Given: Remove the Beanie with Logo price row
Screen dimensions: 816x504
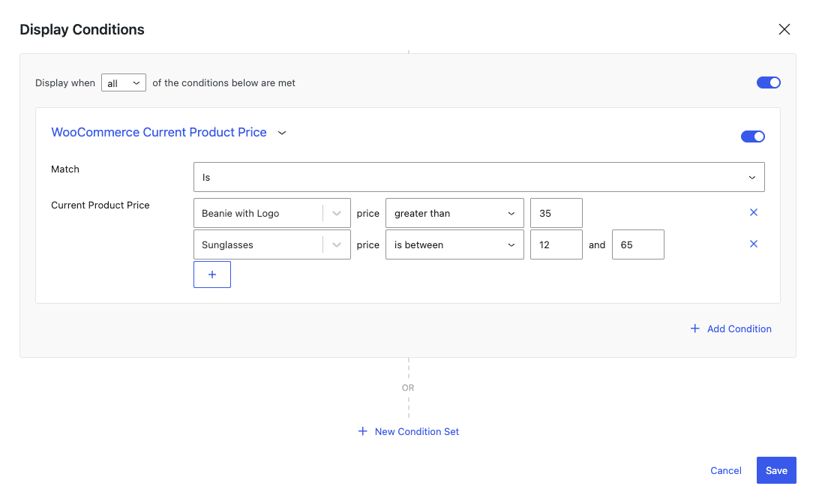Looking at the screenshot, I should coord(753,212).
